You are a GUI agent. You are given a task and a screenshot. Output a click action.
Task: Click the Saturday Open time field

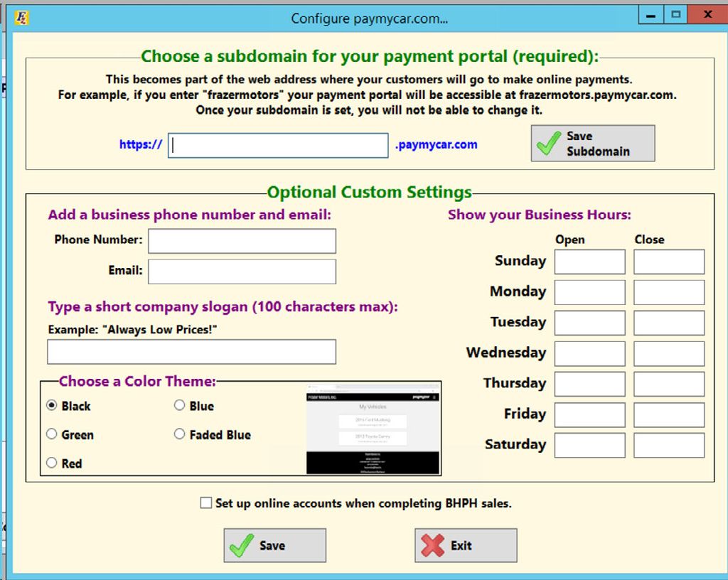coord(589,446)
